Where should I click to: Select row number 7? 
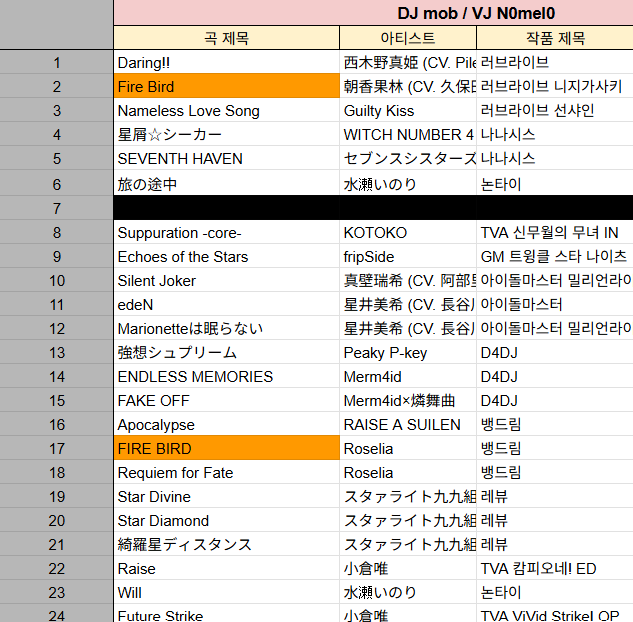click(x=57, y=208)
